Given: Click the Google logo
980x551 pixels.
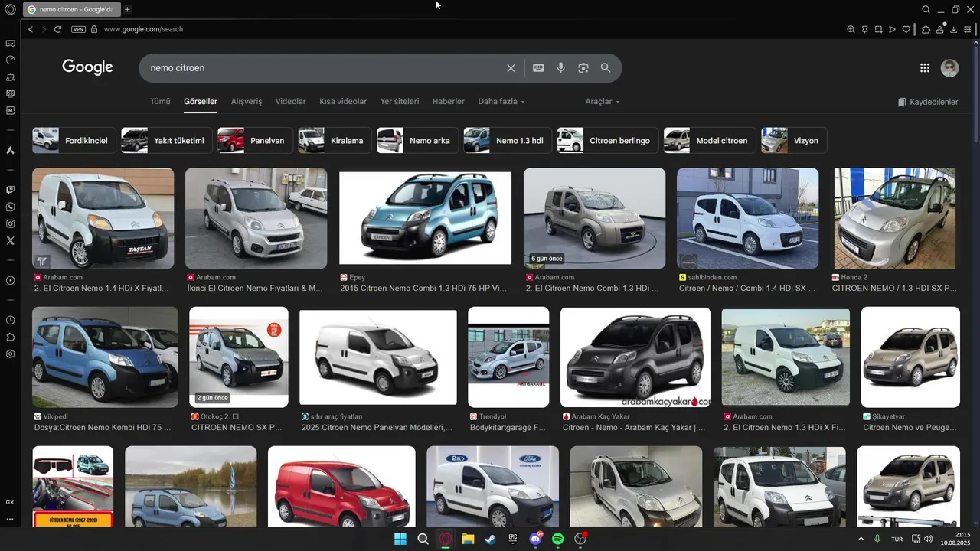Looking at the screenshot, I should click(87, 67).
